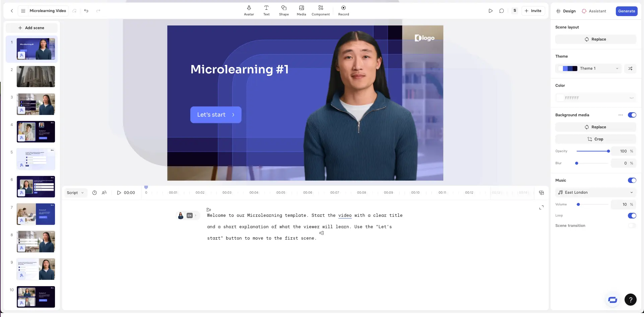Open the Shape tool
Image resolution: width=644 pixels, height=317 pixels.
(x=284, y=11)
